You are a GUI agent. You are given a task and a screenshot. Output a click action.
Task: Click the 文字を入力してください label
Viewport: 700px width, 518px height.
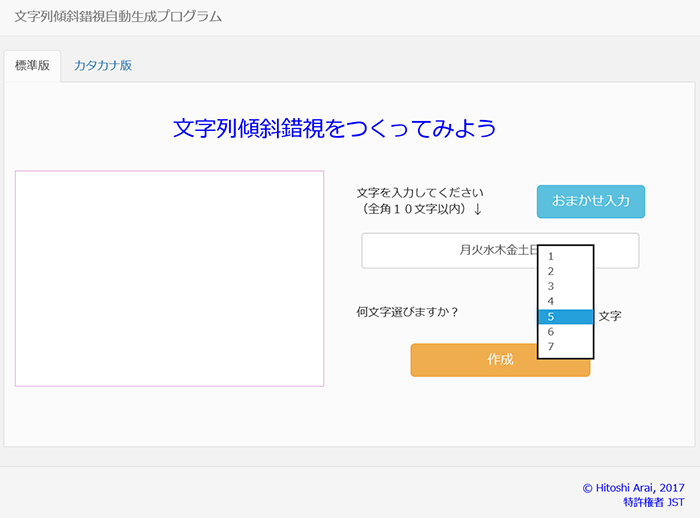[x=420, y=193]
